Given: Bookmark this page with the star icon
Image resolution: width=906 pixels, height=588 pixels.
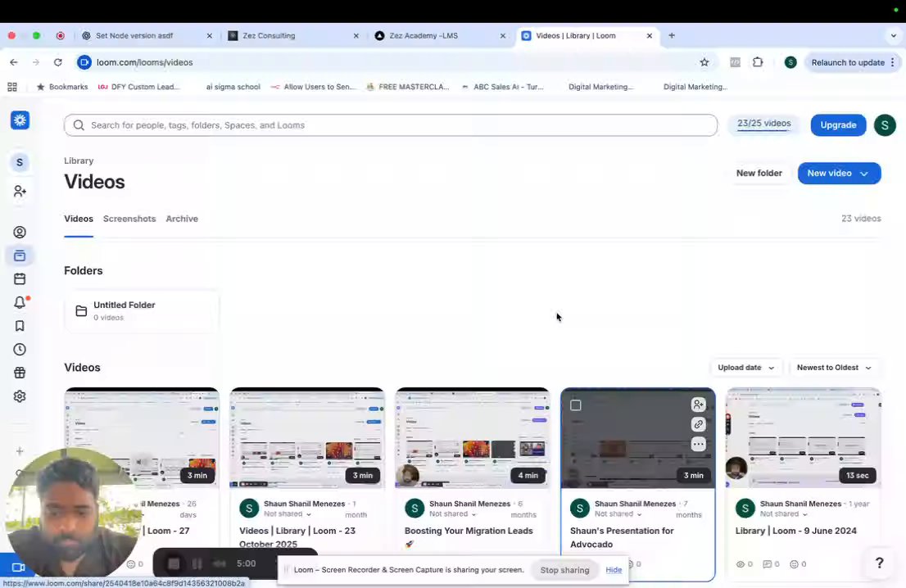Looking at the screenshot, I should click(x=704, y=62).
